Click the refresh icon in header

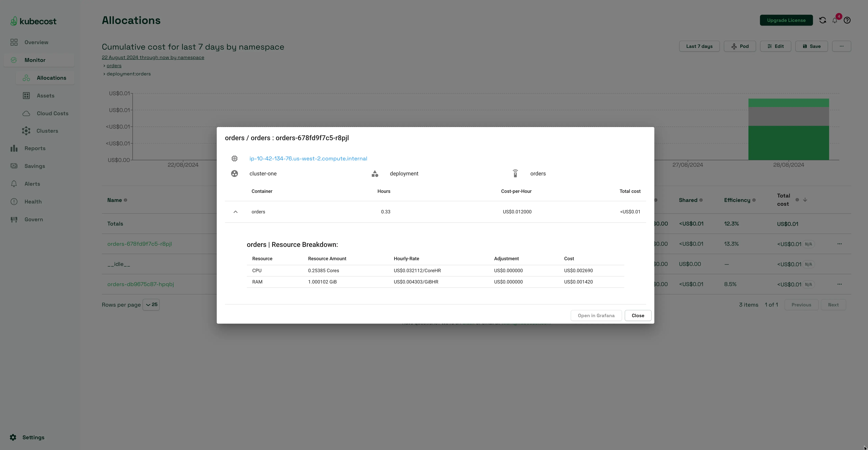[823, 20]
